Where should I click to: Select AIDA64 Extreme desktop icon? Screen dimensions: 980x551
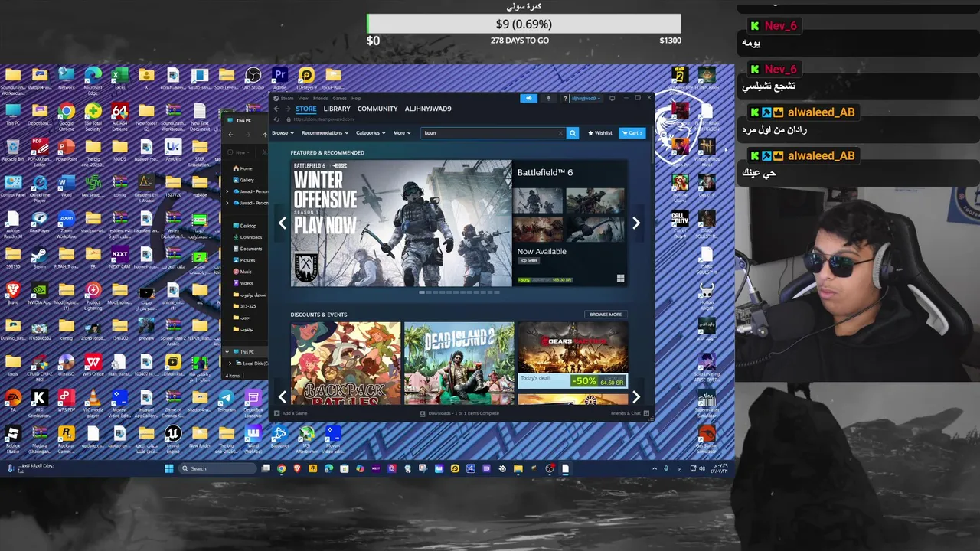click(119, 116)
